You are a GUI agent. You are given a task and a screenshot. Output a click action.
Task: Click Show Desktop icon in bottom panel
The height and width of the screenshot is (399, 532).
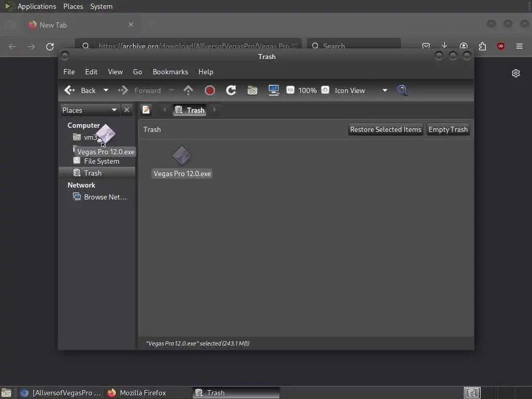point(6,393)
